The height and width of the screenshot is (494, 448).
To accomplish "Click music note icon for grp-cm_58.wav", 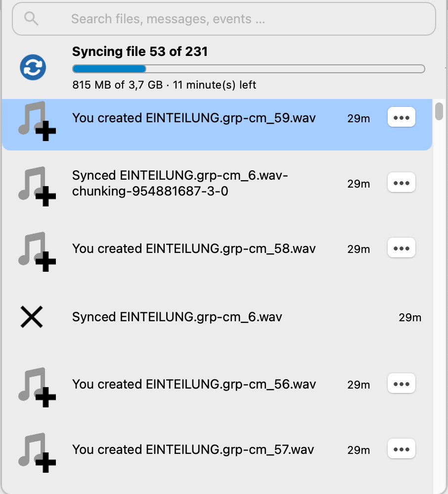I will click(x=37, y=250).
